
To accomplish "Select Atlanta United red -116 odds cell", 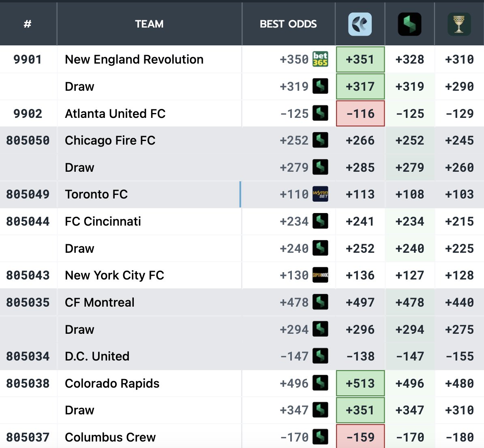I will pyautogui.click(x=360, y=113).
